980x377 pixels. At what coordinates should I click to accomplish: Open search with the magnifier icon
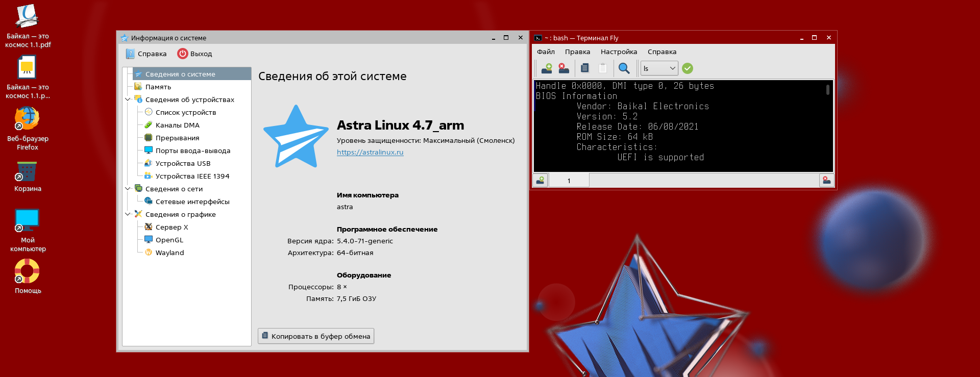click(x=624, y=68)
